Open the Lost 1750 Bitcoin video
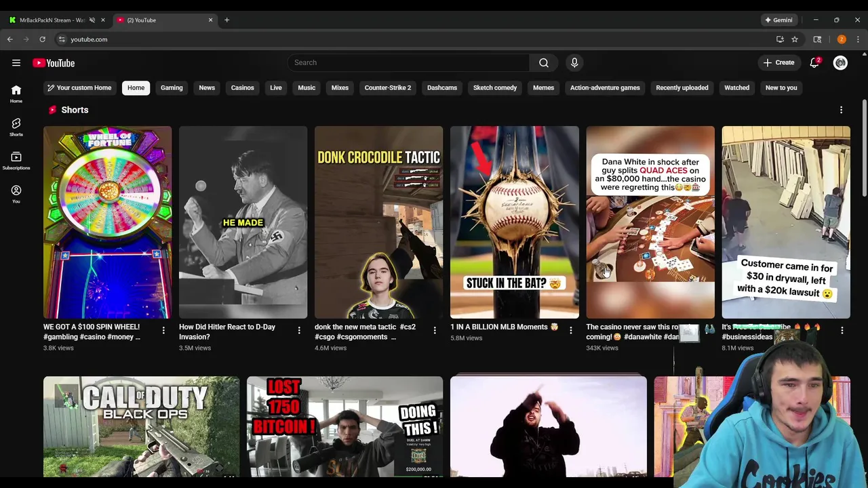This screenshot has height=488, width=868. pos(345,427)
